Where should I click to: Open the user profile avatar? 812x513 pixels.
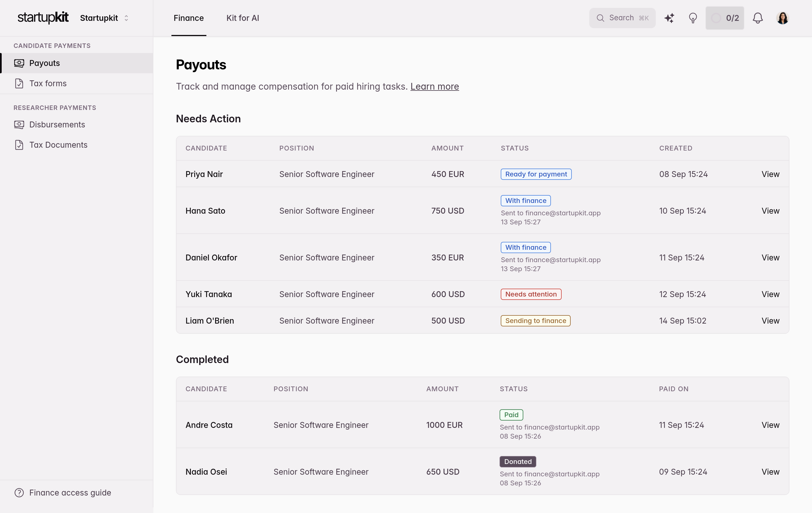pyautogui.click(x=782, y=18)
